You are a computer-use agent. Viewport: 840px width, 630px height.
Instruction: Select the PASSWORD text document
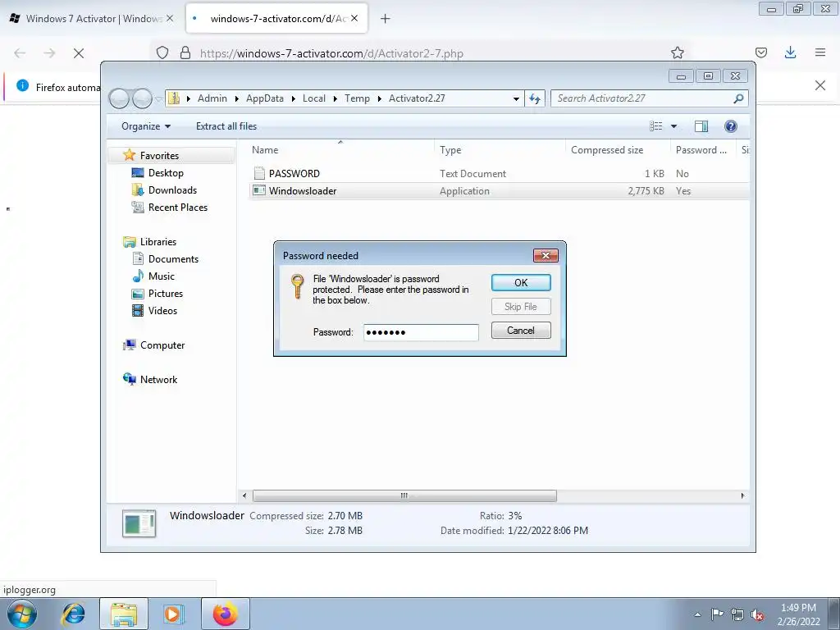point(294,174)
